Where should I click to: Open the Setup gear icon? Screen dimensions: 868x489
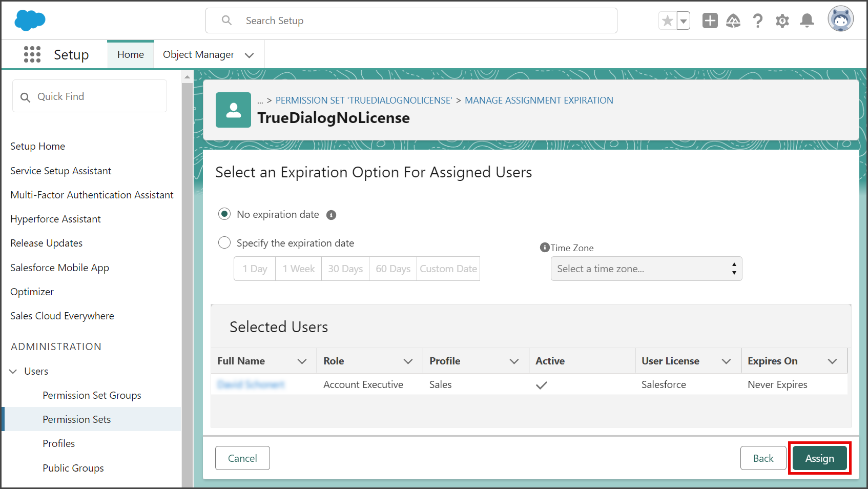[782, 21]
